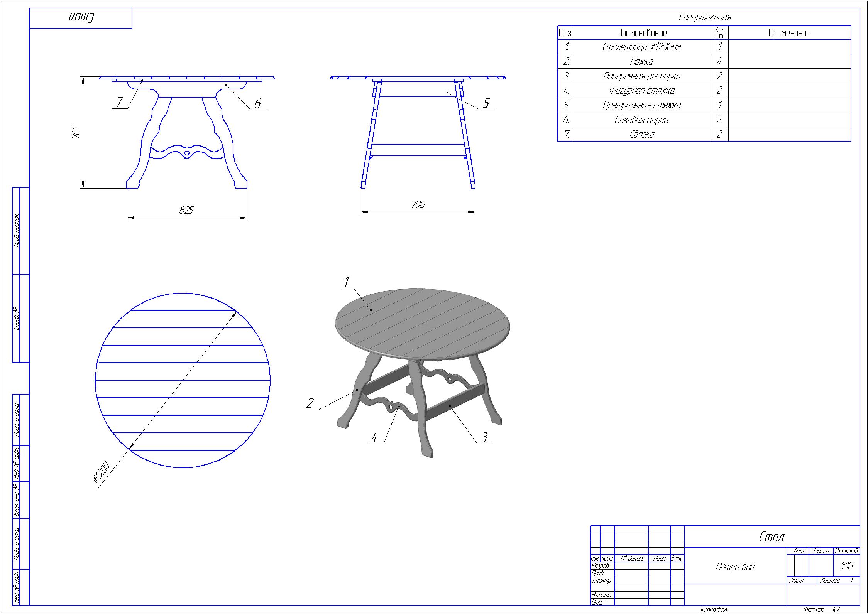Image resolution: width=868 pixels, height=614 pixels.
Task: Click the 'Формат A2' footer label
Action: point(821,610)
